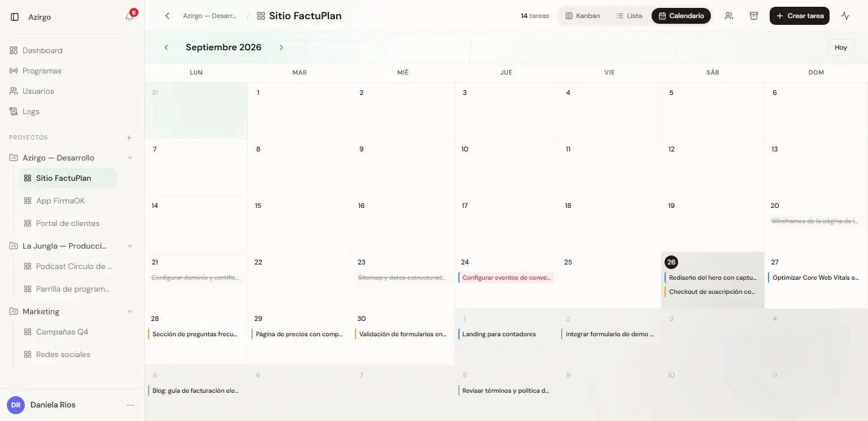Click the DR avatar
Screen dimensions: 868x421
16,405
